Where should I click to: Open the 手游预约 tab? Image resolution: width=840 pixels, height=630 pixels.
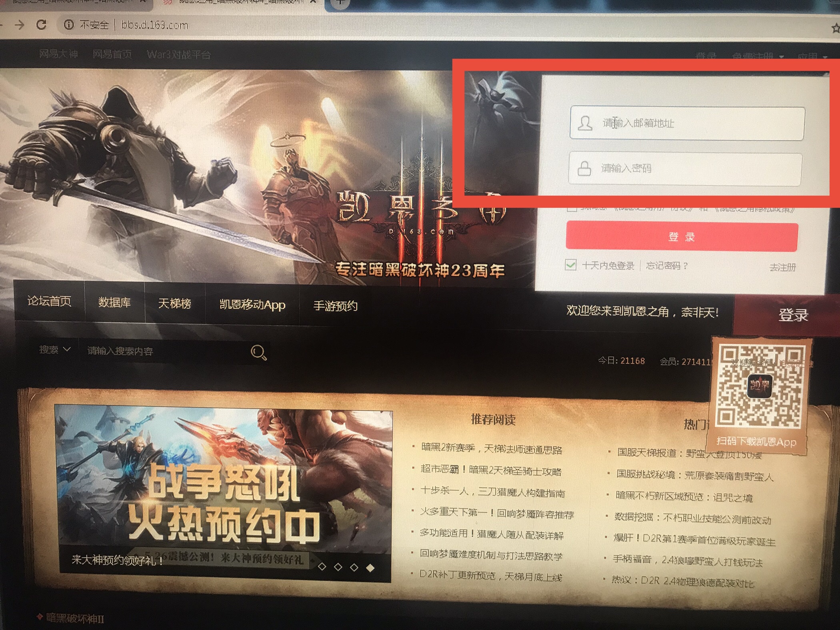tap(335, 306)
